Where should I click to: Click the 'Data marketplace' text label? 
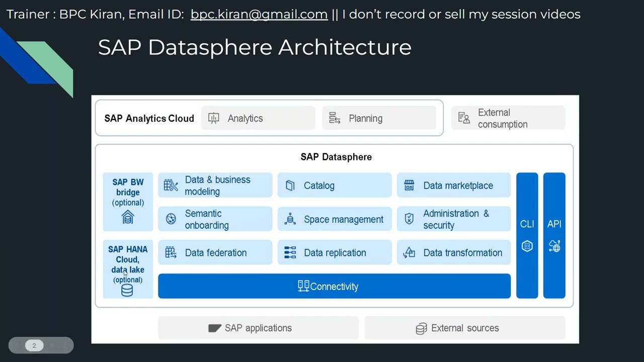(x=458, y=186)
